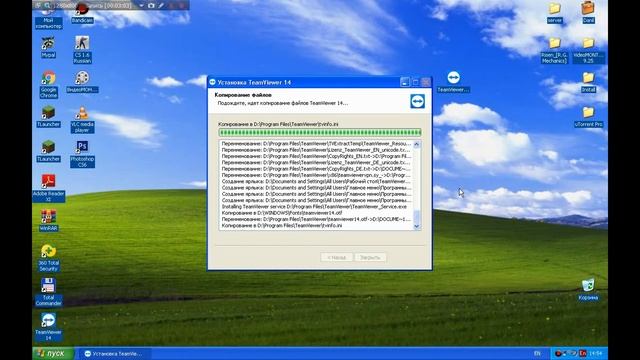Screen dimensions: 640x360
Task: Open the install folder on the desktop
Action: click(588, 82)
